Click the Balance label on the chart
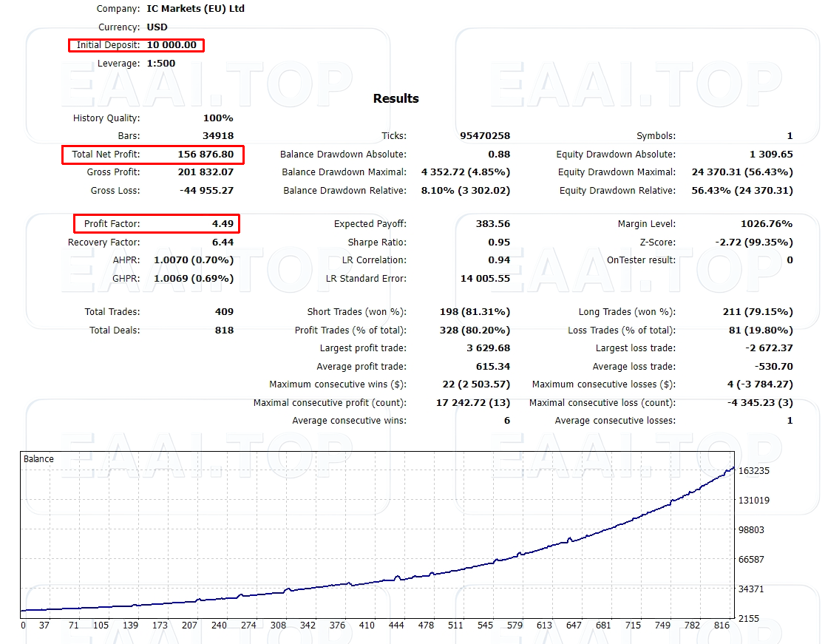Viewport: 825px width, 644px height. click(x=38, y=459)
